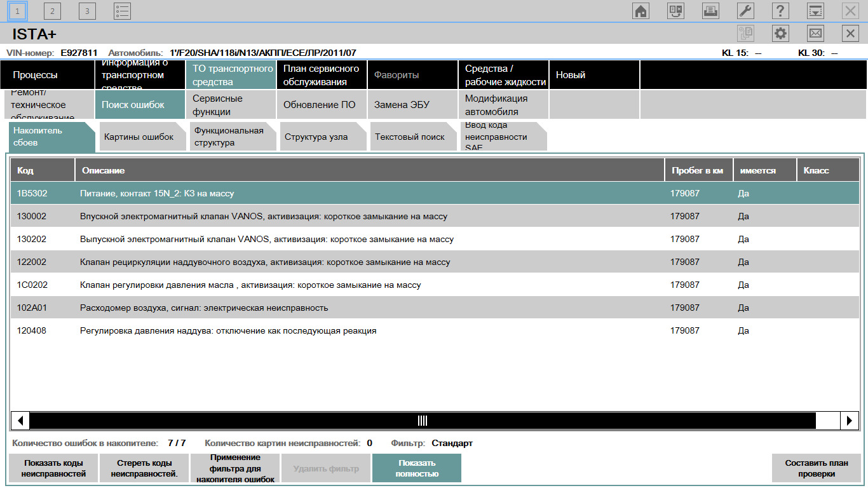Open the help question mark icon
868x488 pixels.
pos(780,11)
